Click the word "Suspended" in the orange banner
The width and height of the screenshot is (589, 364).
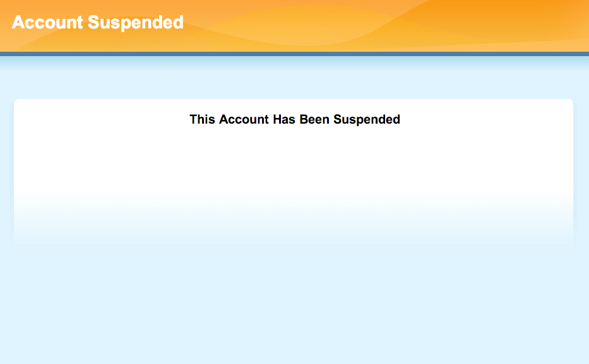click(136, 23)
